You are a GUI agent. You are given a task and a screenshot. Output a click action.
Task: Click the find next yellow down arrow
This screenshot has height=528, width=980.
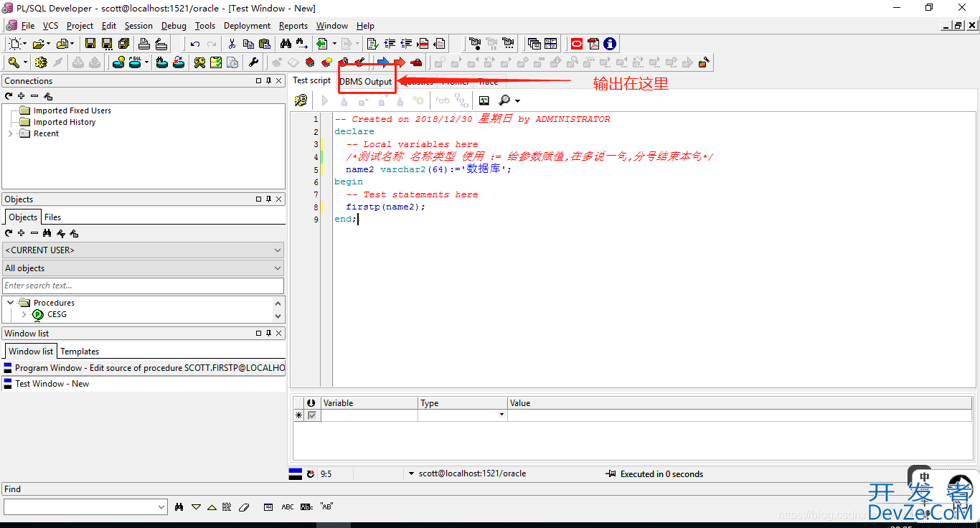pyautogui.click(x=196, y=506)
